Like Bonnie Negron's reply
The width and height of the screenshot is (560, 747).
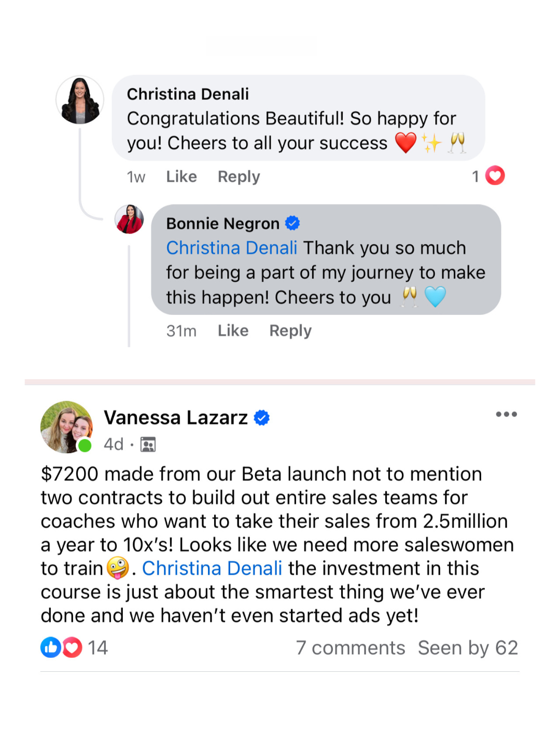[x=233, y=331]
